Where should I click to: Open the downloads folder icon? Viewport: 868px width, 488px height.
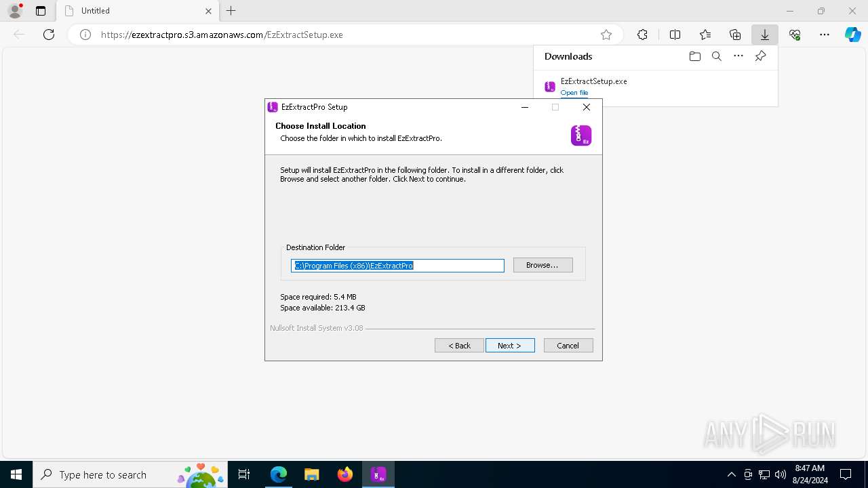click(x=694, y=56)
